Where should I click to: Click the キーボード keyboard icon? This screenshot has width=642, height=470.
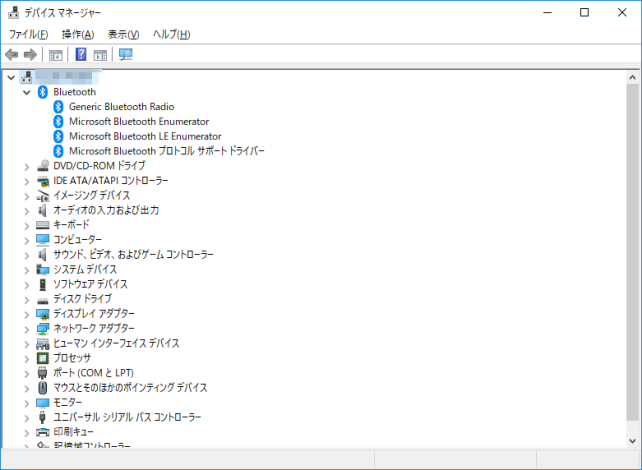tap(43, 225)
